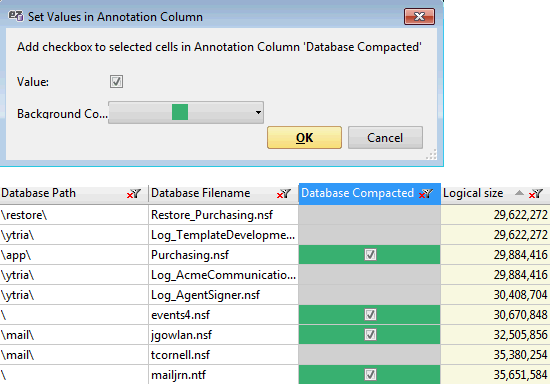Click the dialog resize grip corner
The height and width of the screenshot is (387, 554).
click(x=431, y=154)
